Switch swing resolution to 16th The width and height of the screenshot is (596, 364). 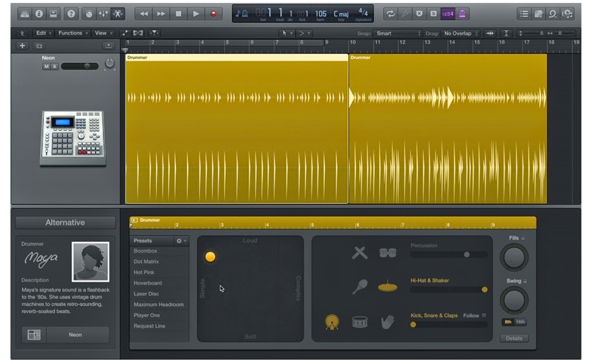pos(520,321)
